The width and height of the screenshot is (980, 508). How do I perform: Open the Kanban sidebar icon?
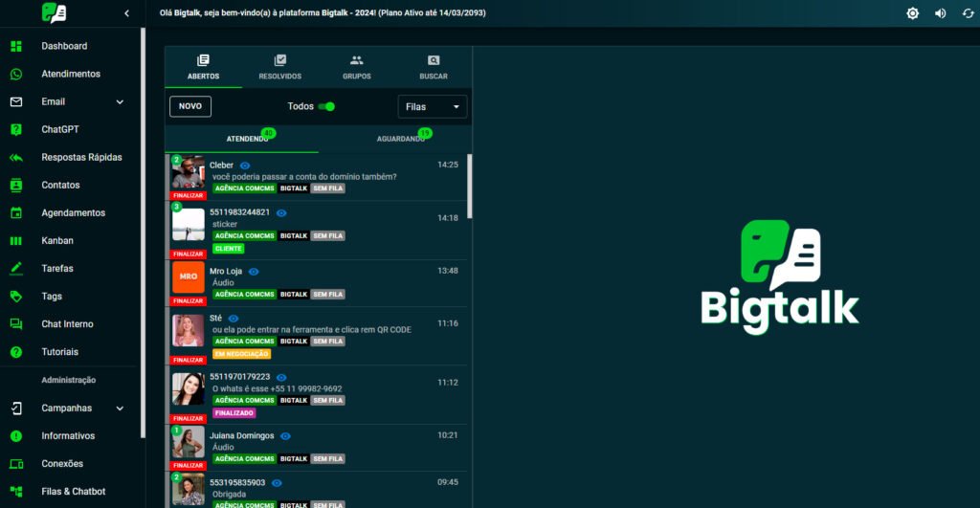click(16, 241)
